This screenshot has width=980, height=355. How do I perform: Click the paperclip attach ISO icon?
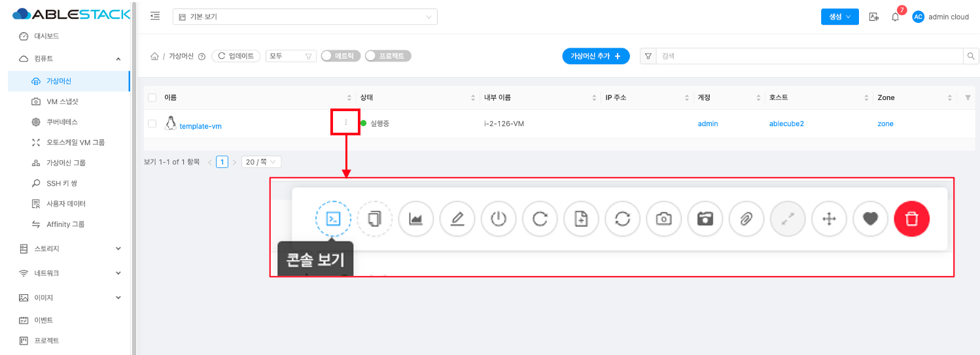(746, 219)
